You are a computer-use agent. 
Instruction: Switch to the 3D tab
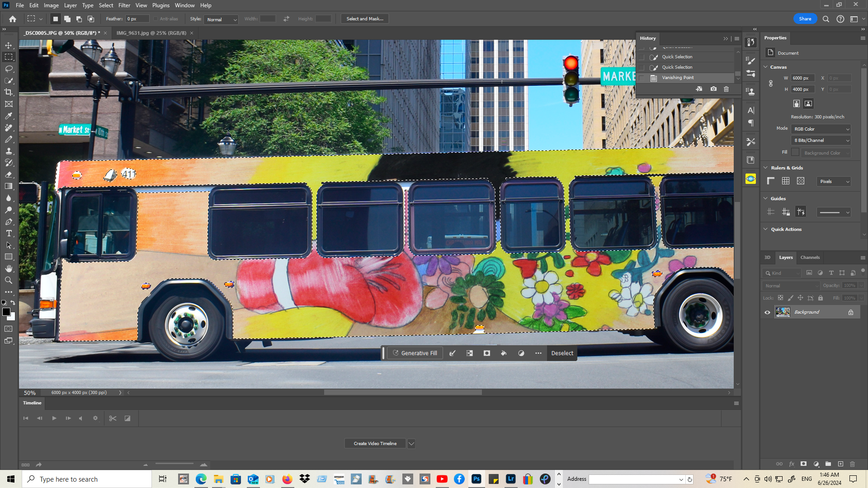(x=767, y=258)
